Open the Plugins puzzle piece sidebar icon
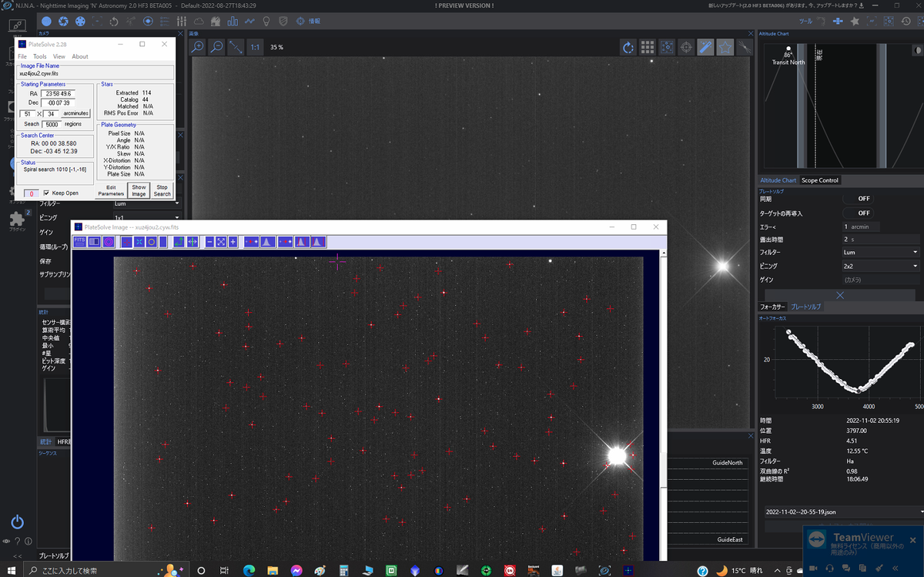 (x=17, y=221)
